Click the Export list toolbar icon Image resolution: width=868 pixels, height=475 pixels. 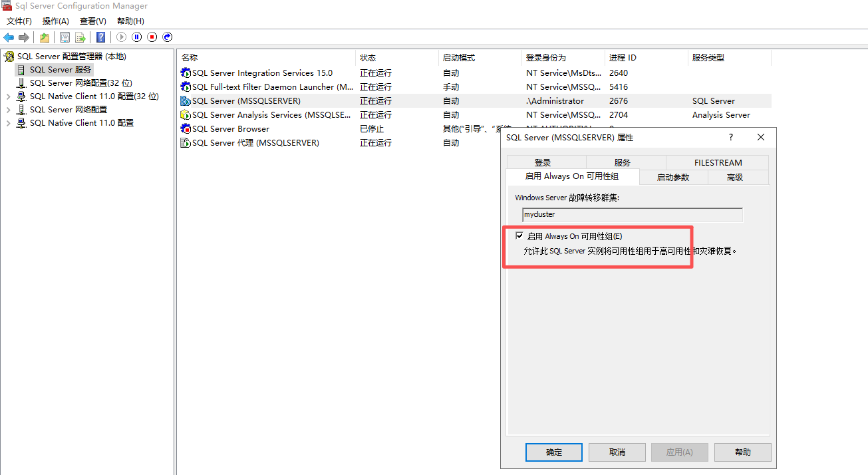80,37
